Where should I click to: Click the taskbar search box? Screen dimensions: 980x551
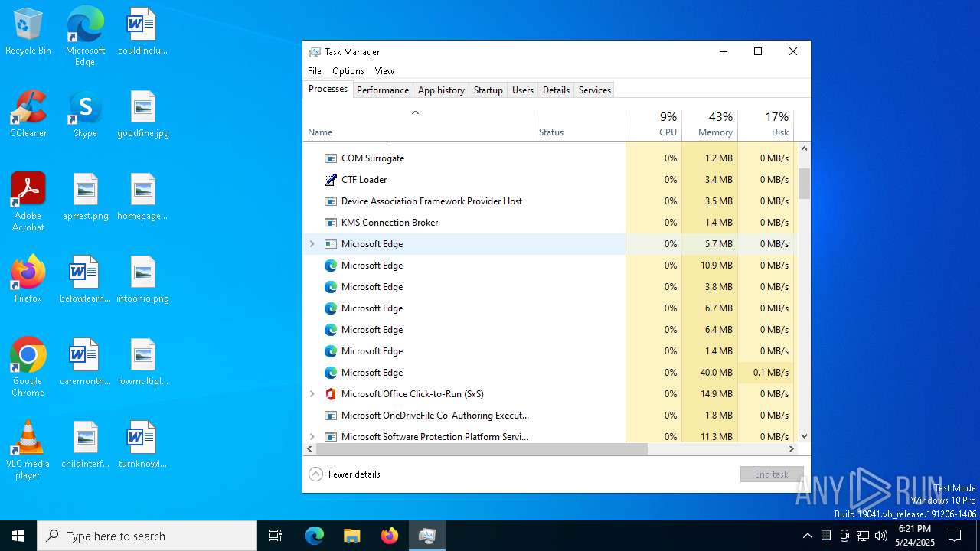pyautogui.click(x=147, y=536)
